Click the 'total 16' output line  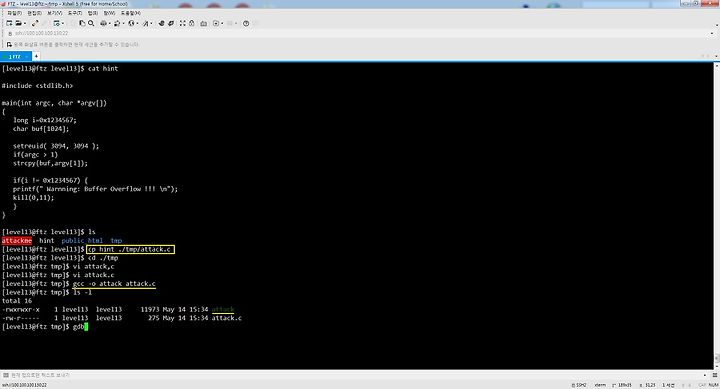pyautogui.click(x=17, y=301)
